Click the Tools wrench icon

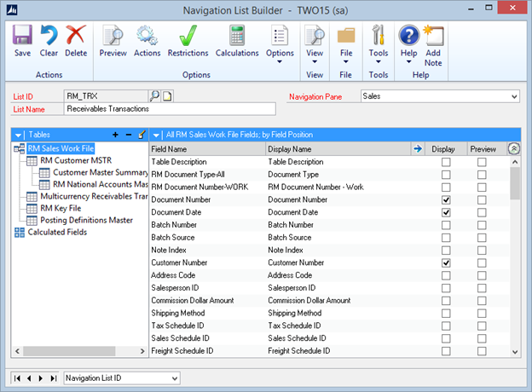click(379, 35)
